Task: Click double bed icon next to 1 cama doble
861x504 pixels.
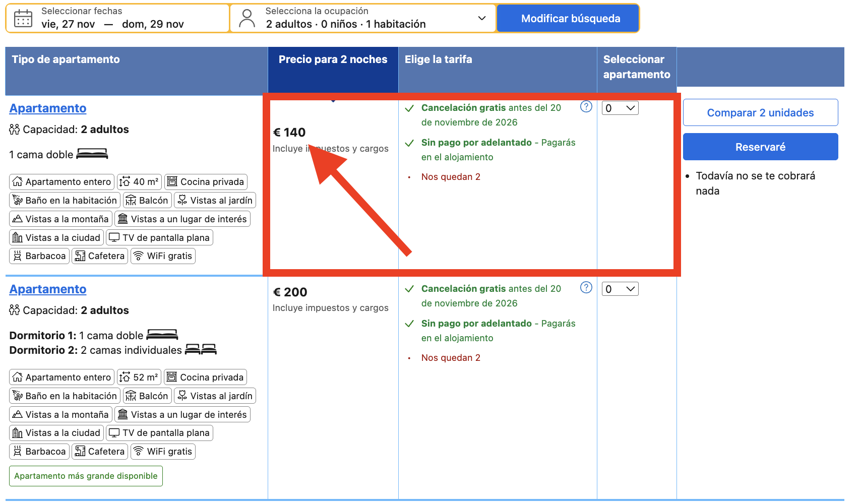Action: click(x=92, y=154)
